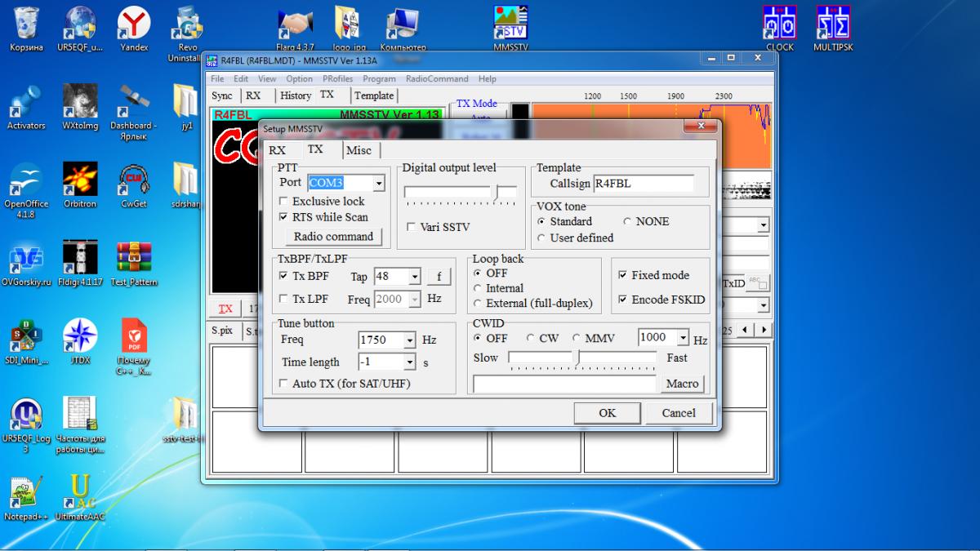Open the MMSSTV desktop shortcut icon
The image size is (980, 551).
point(510,23)
